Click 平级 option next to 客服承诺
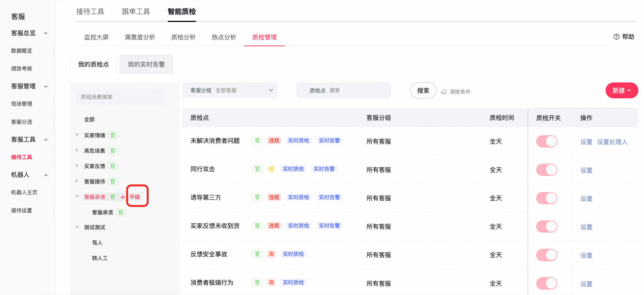644x295 pixels. [x=134, y=197]
